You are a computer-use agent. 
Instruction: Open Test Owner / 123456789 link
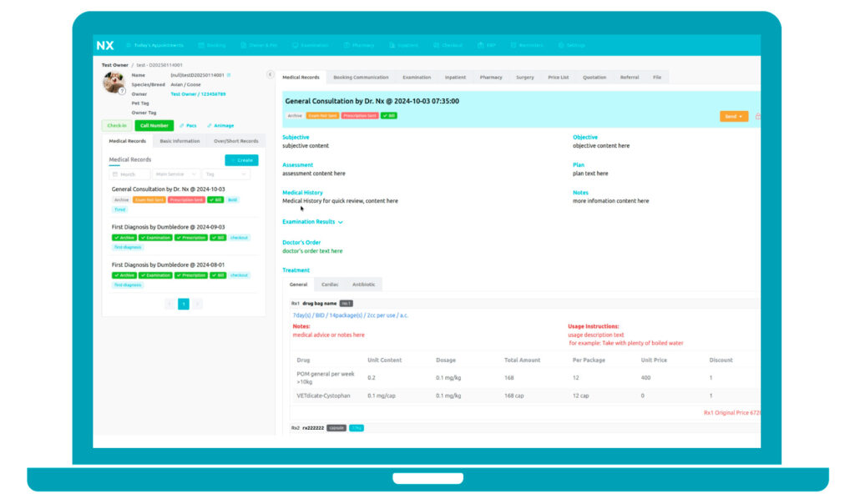[x=198, y=94]
